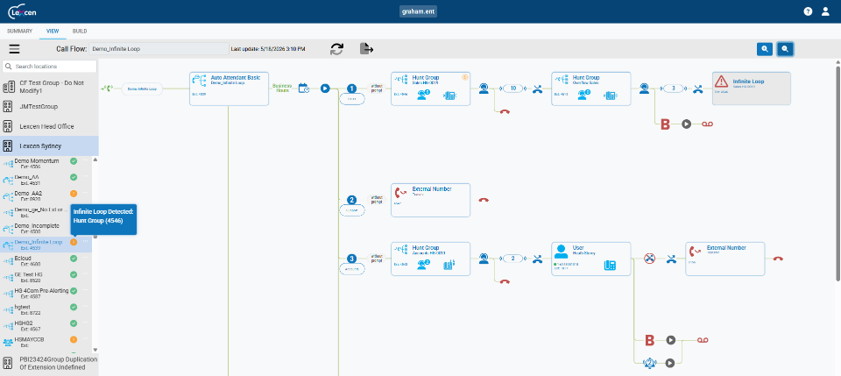The image size is (841, 376).
Task: Open the help question mark icon
Action: tap(808, 11)
